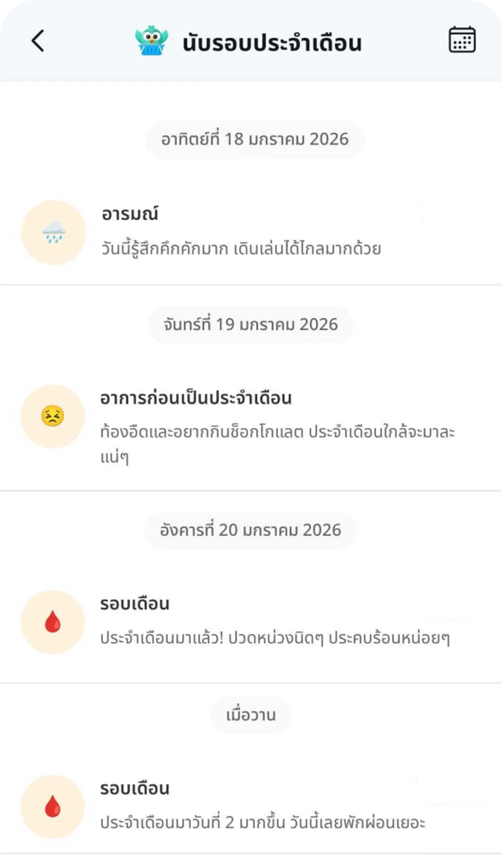Screen dimensions: 502x868
Task: Select the อังคารที่ 20 มกราคม 2026 date chip
Action: point(250,530)
